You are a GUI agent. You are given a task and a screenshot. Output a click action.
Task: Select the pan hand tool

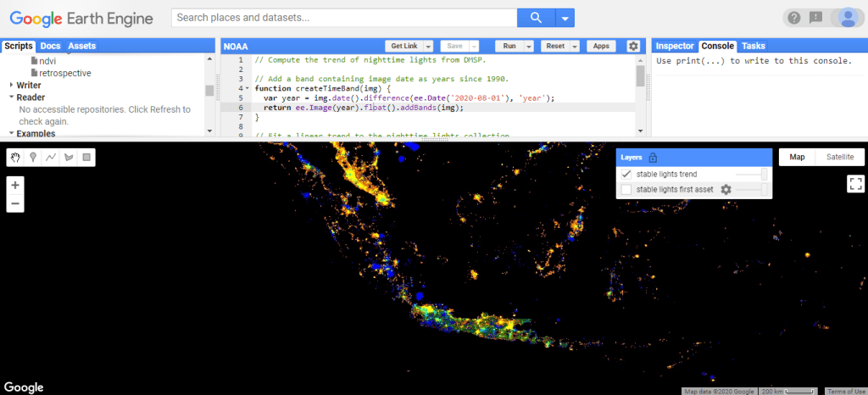(x=16, y=157)
